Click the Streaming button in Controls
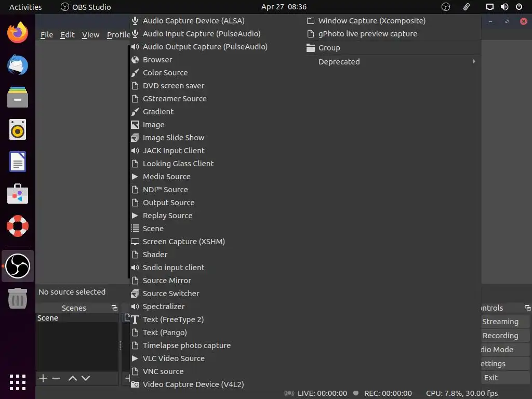 [x=505, y=321]
